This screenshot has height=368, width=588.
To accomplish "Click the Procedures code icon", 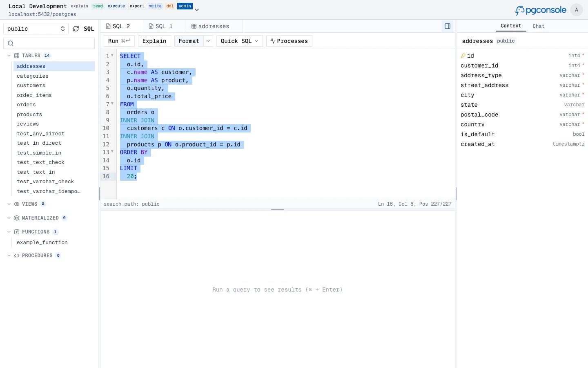I will (x=17, y=256).
